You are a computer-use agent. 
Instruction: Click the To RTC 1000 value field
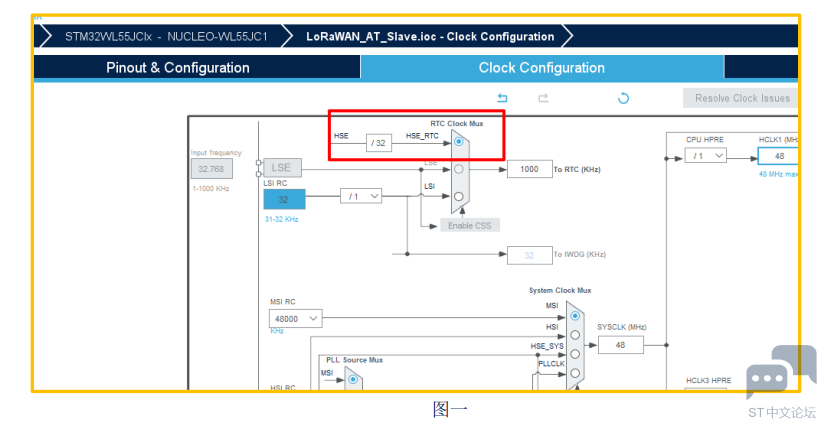(x=529, y=169)
